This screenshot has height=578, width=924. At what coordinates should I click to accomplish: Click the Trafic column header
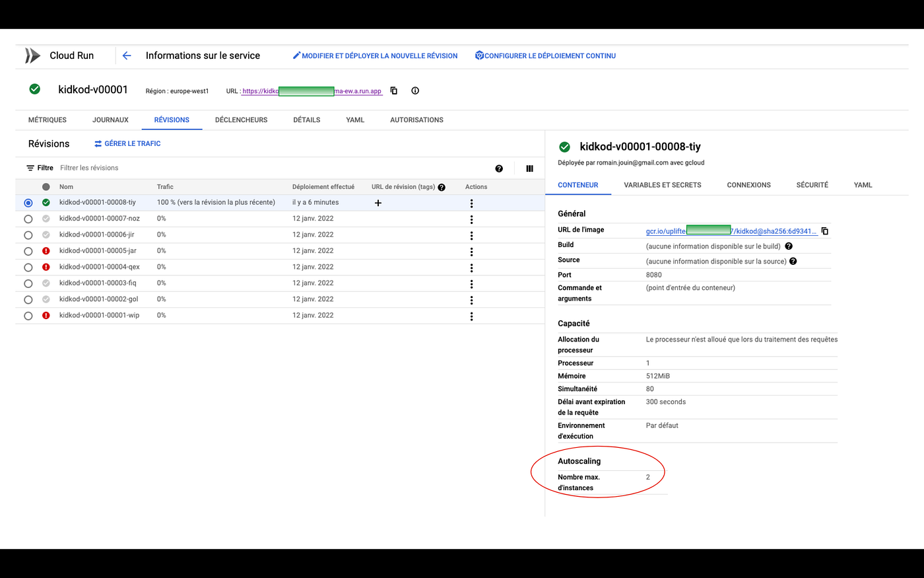165,187
